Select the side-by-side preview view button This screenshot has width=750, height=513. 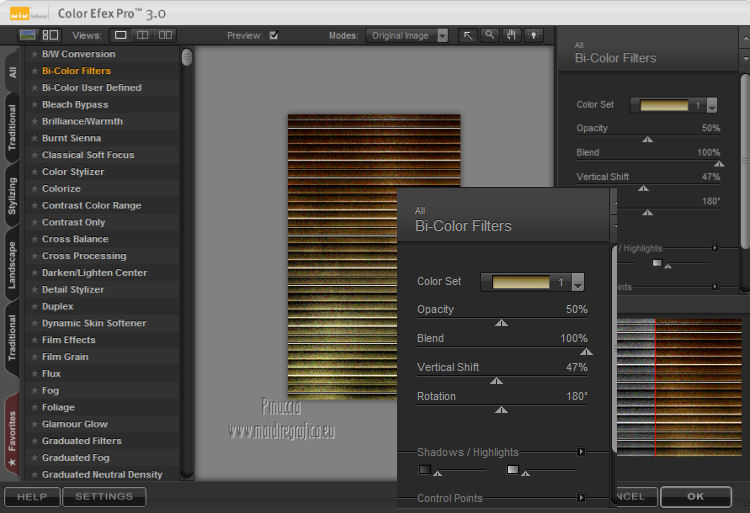tap(165, 35)
